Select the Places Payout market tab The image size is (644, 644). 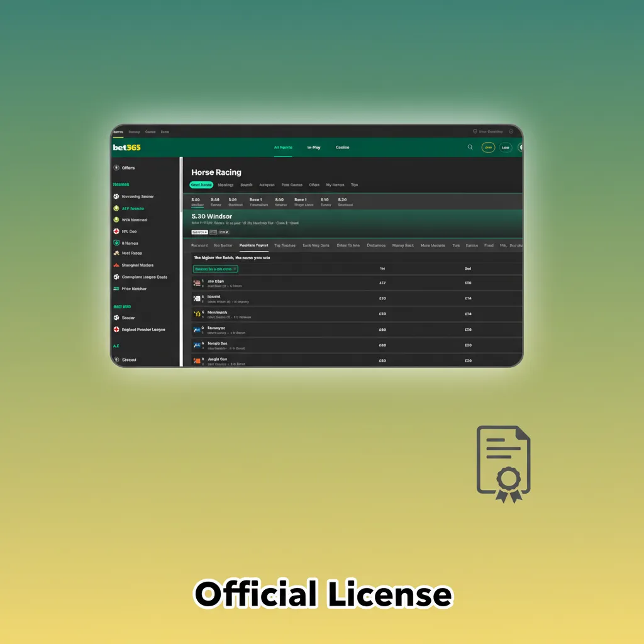254,245
